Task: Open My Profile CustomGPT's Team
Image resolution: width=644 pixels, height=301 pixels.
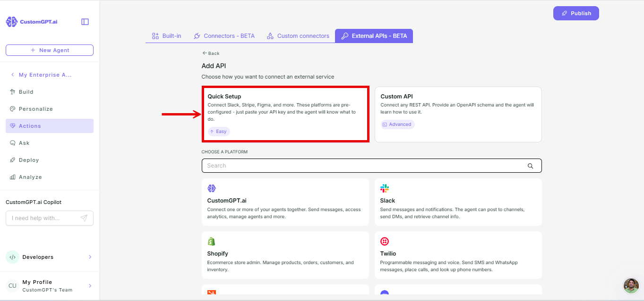Action: (50, 286)
